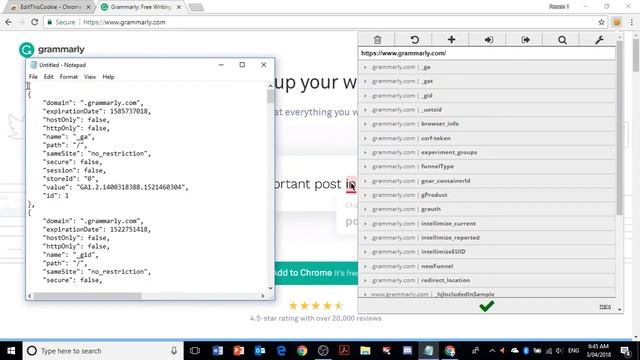Open the Notepad File menu
The image size is (640, 360).
pyautogui.click(x=33, y=77)
